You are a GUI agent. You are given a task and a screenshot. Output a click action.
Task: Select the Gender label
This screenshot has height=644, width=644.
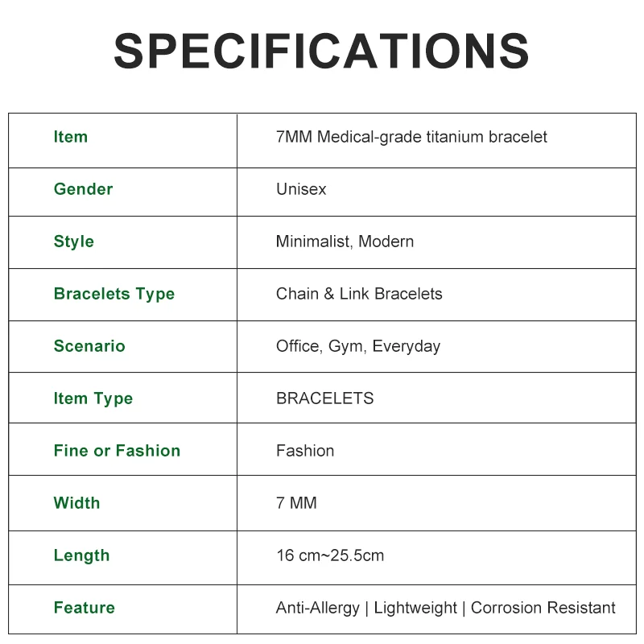(83, 189)
